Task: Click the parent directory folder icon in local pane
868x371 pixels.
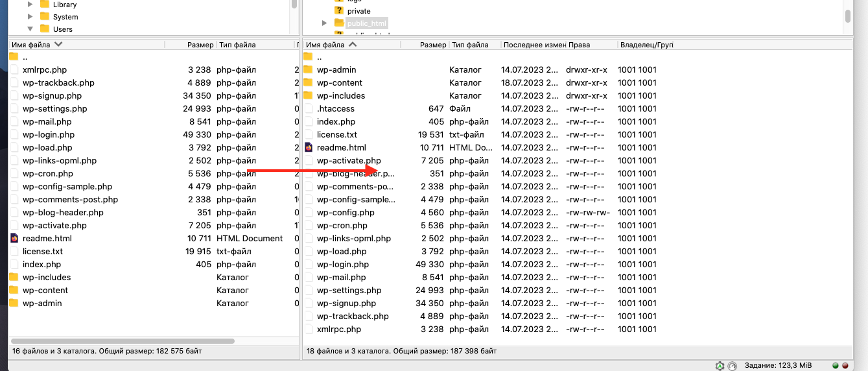Action: pos(14,56)
